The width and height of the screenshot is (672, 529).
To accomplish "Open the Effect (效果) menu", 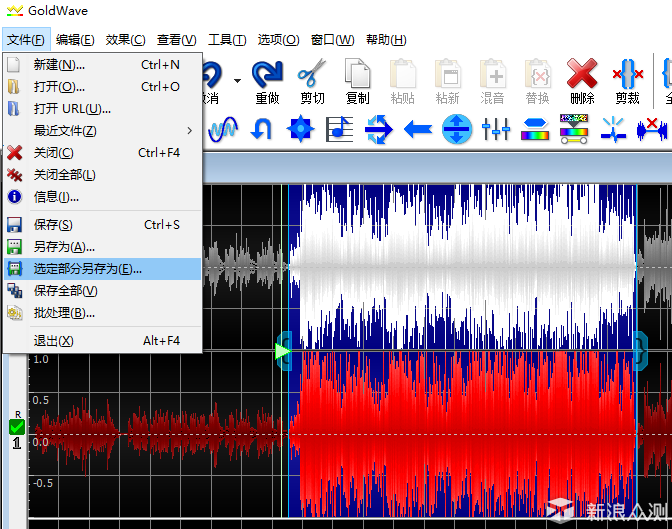I will (x=126, y=40).
